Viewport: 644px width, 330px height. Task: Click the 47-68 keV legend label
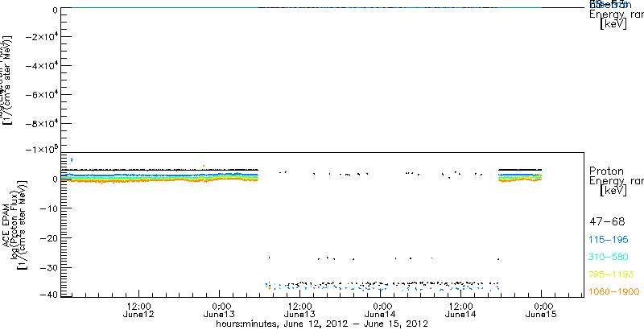(607, 222)
